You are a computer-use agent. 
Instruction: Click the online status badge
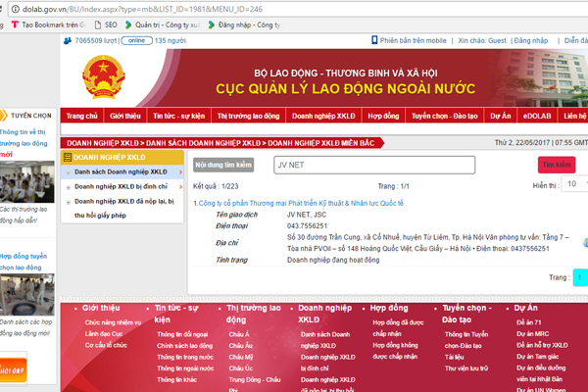click(x=136, y=40)
